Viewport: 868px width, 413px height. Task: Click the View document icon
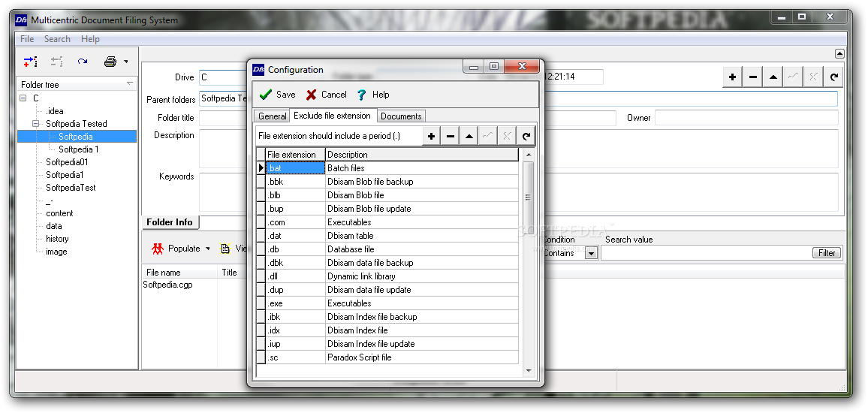(x=225, y=249)
